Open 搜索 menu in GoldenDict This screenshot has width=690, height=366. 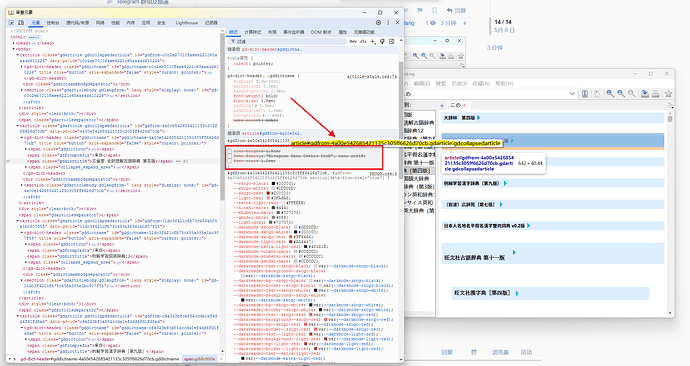tap(440, 83)
